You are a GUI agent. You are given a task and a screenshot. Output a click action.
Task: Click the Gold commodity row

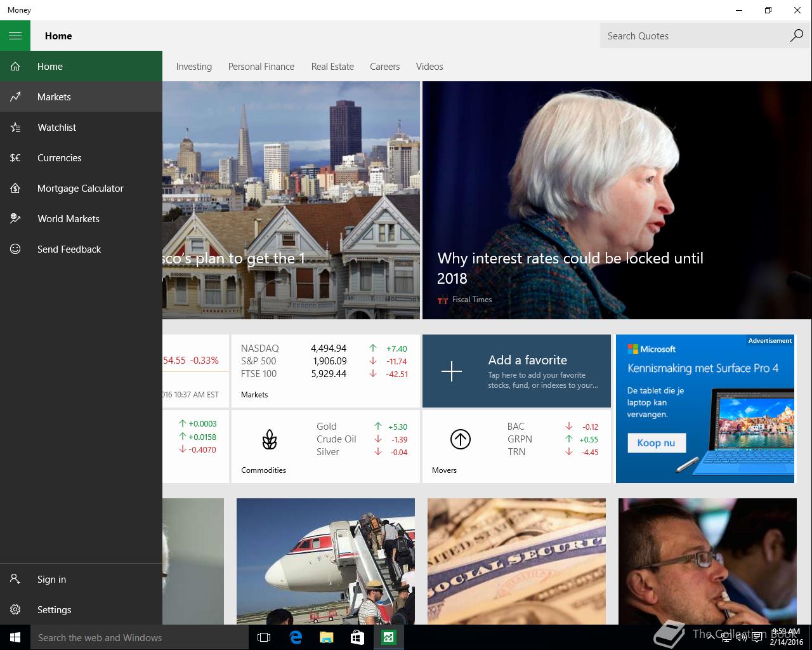pyautogui.click(x=362, y=427)
